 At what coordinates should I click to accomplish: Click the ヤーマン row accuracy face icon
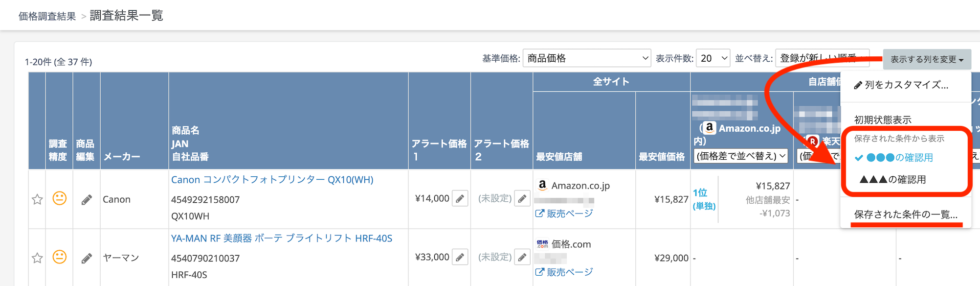[x=59, y=257]
